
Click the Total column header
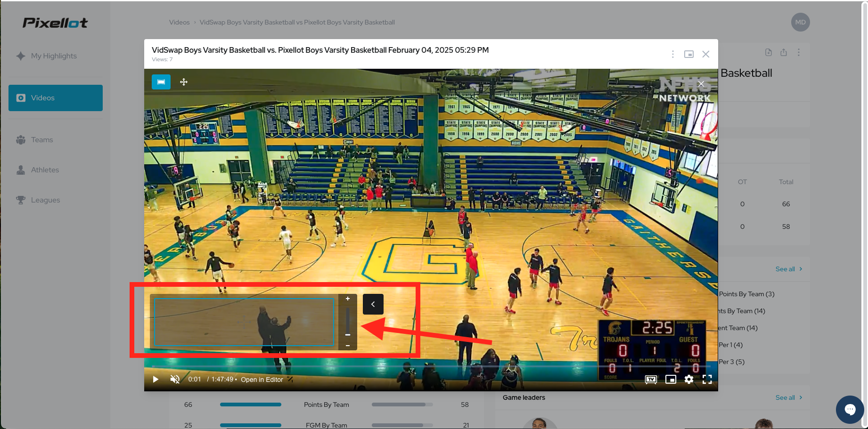(x=786, y=182)
